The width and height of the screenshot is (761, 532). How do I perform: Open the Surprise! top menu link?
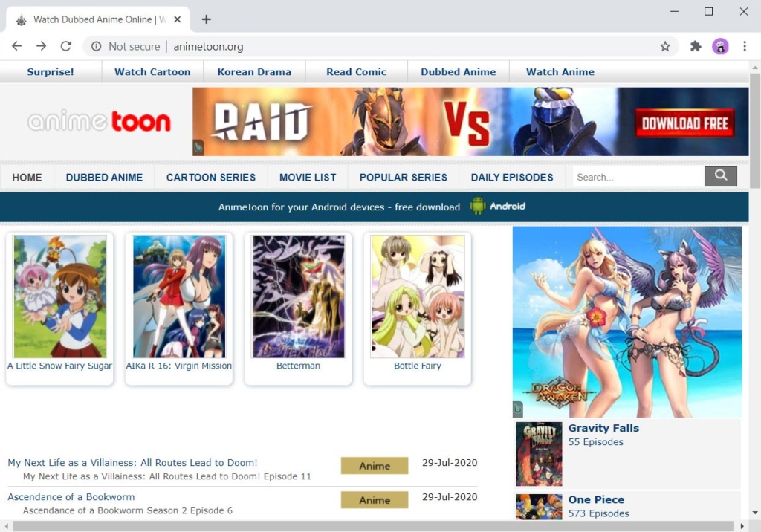(51, 72)
